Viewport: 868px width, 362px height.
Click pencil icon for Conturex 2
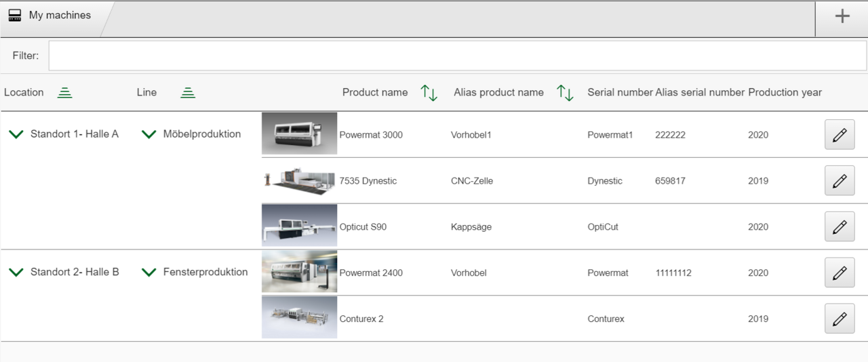(x=839, y=319)
